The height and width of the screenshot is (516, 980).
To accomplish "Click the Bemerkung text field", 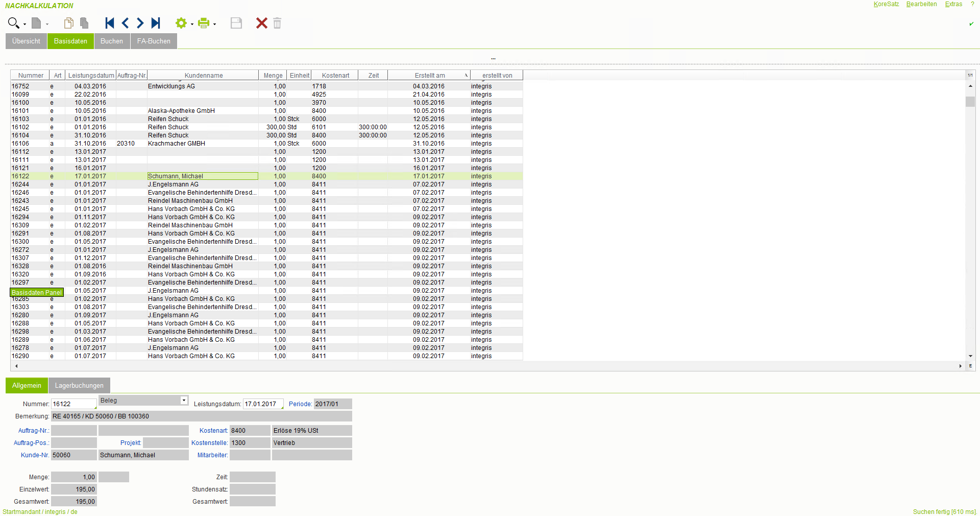I will pyautogui.click(x=202, y=416).
